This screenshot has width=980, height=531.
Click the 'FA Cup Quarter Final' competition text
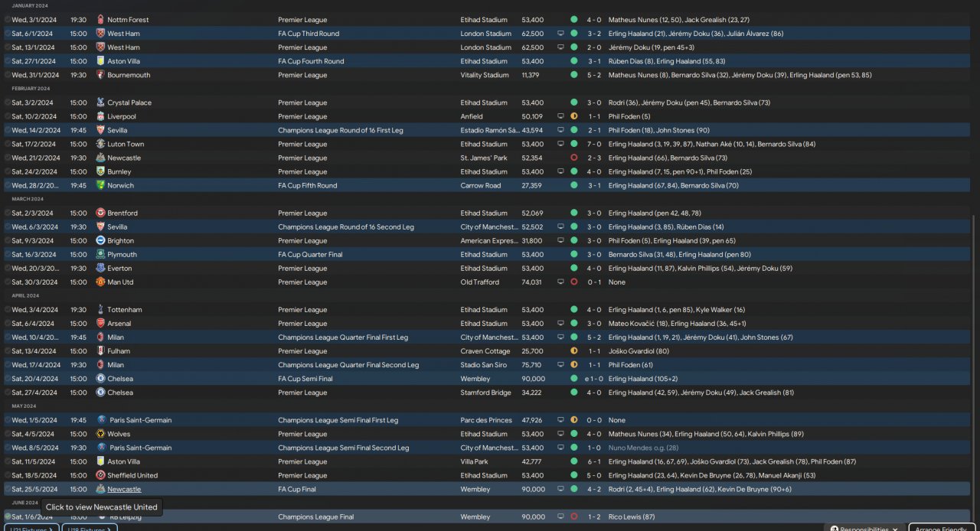tap(310, 254)
